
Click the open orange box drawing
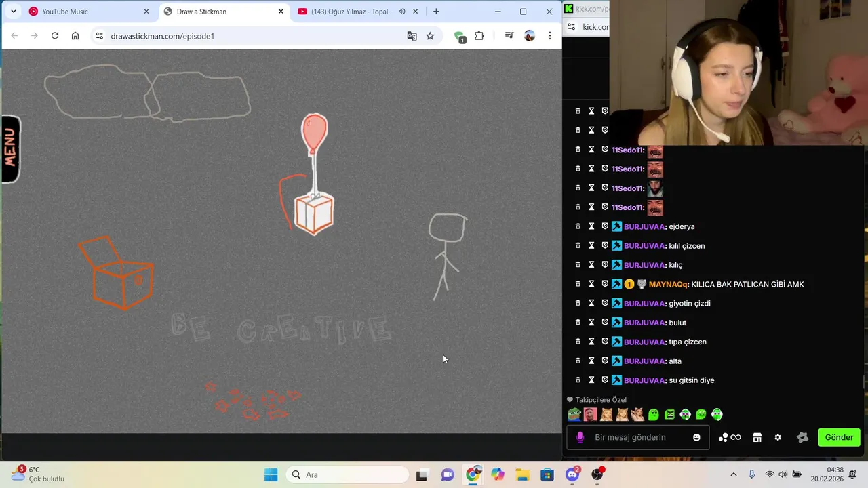tap(117, 272)
